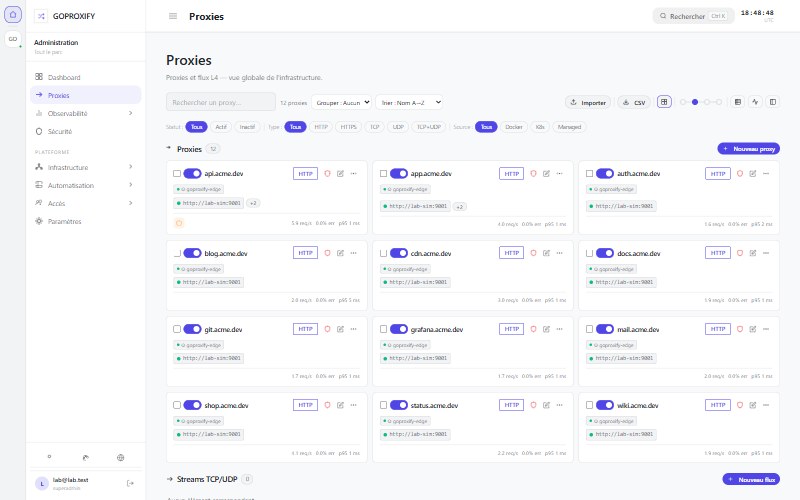Click the orange warning icon on api.acme.dev
The width and height of the screenshot is (800, 500).
[179, 223]
